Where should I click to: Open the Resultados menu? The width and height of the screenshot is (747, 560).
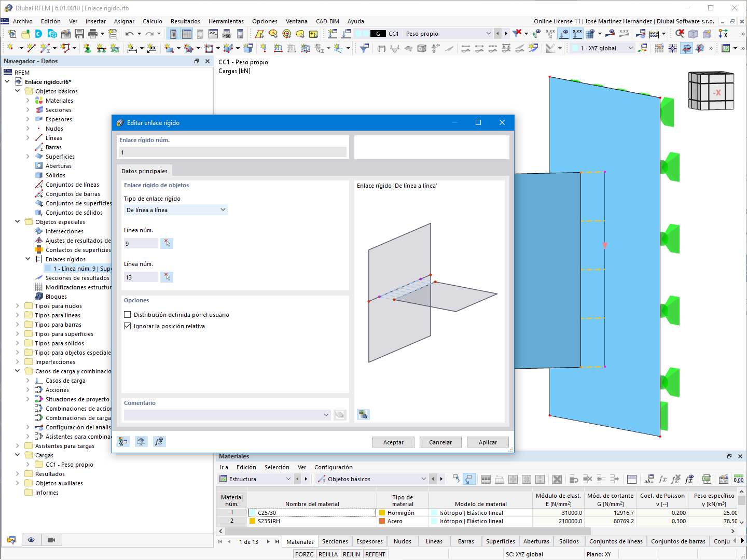185,21
